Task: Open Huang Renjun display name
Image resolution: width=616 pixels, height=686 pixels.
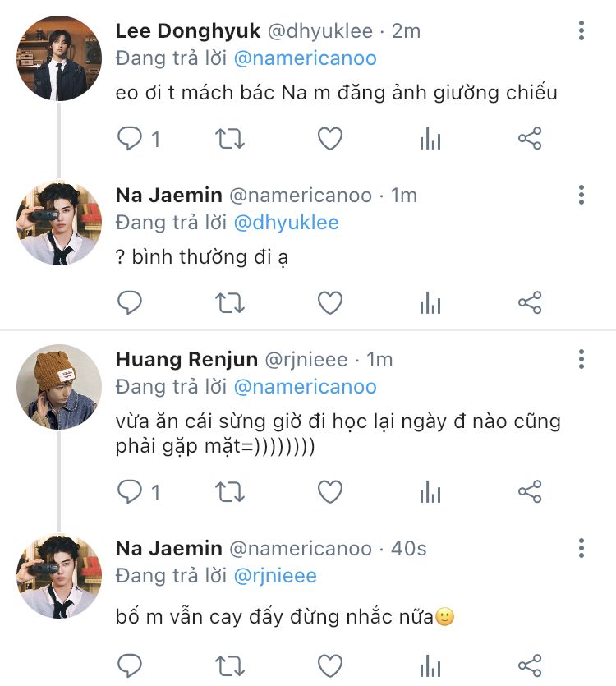Action: [186, 360]
